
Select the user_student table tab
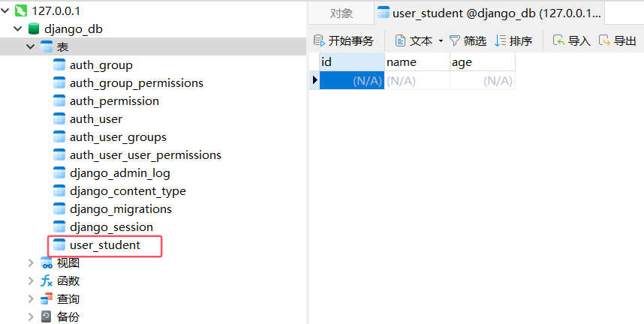tap(489, 13)
